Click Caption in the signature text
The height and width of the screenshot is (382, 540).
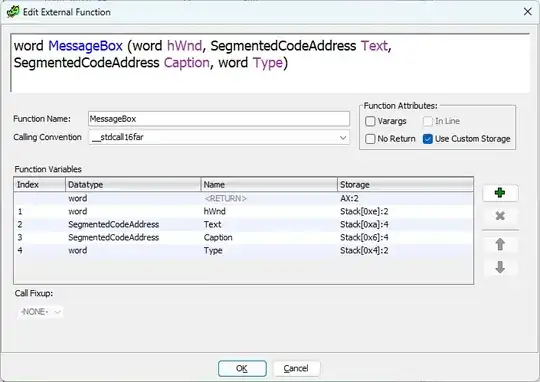point(186,63)
